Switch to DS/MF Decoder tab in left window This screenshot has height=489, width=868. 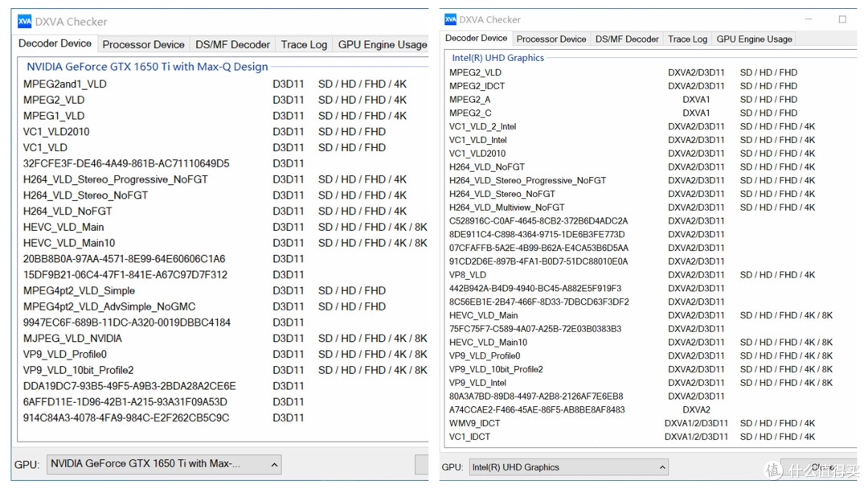[x=232, y=44]
